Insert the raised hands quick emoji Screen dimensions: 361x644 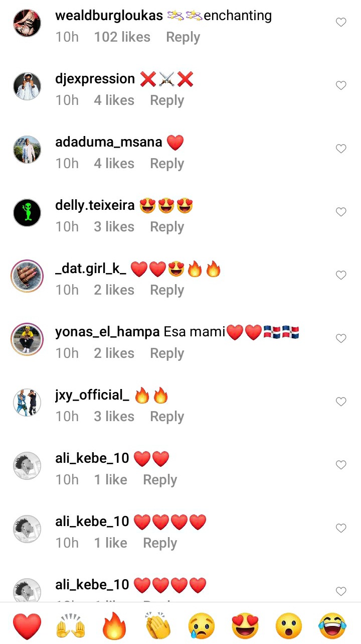pyautogui.click(x=71, y=626)
